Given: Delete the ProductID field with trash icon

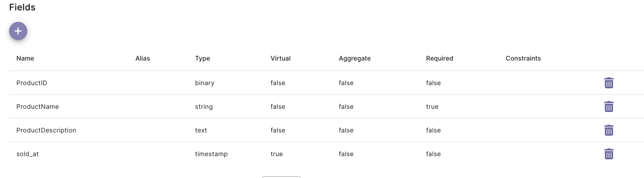Looking at the screenshot, I should point(609,83).
